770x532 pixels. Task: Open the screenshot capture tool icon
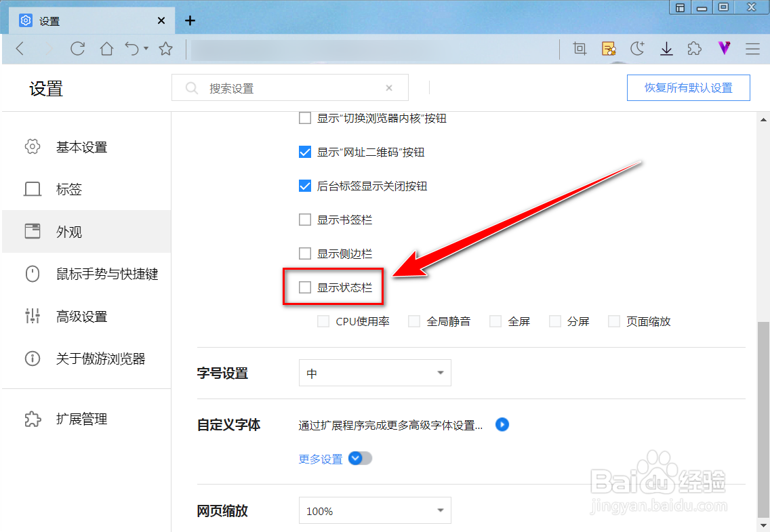coord(579,48)
